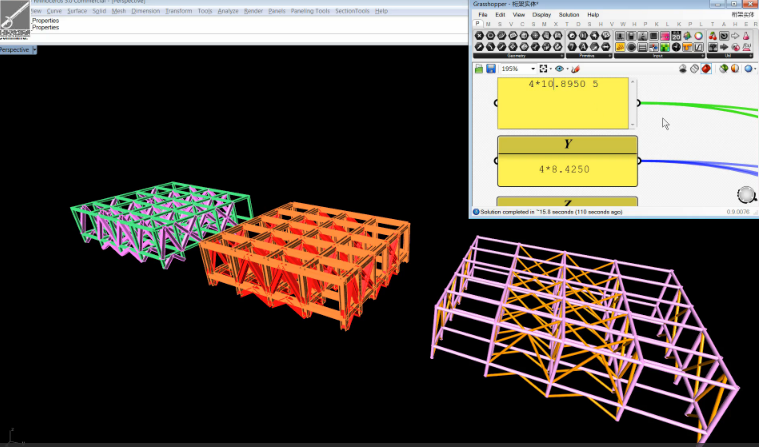
Task: Switch to the E component tab
Action: coord(746,24)
